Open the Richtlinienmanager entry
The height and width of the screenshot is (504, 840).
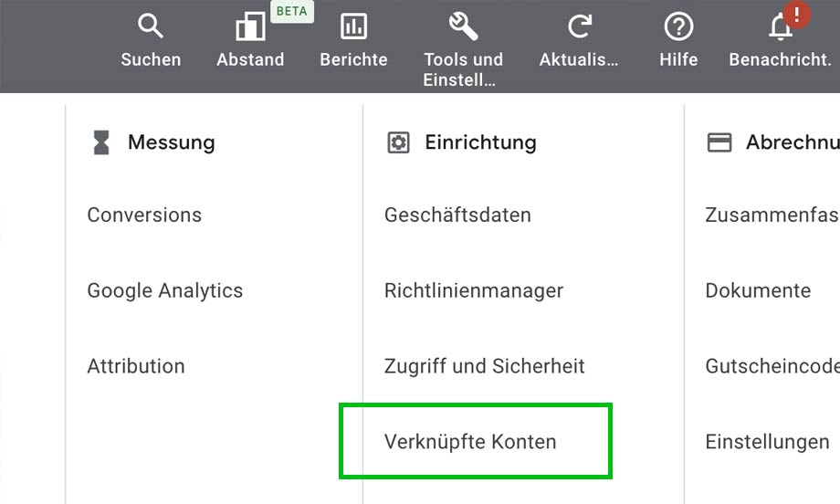pyautogui.click(x=474, y=291)
